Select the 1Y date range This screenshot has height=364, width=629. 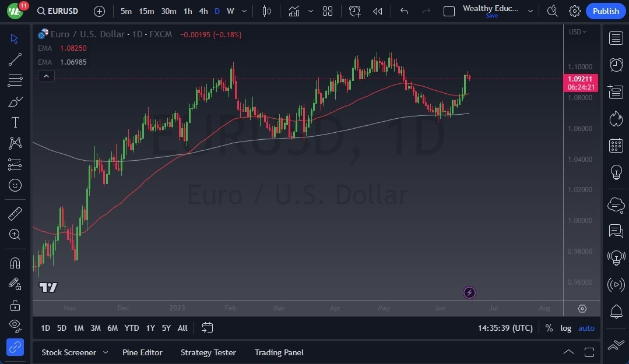150,328
